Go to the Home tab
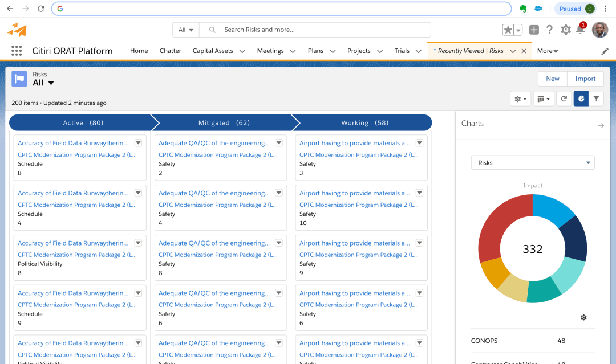616x364 pixels. pyautogui.click(x=139, y=51)
